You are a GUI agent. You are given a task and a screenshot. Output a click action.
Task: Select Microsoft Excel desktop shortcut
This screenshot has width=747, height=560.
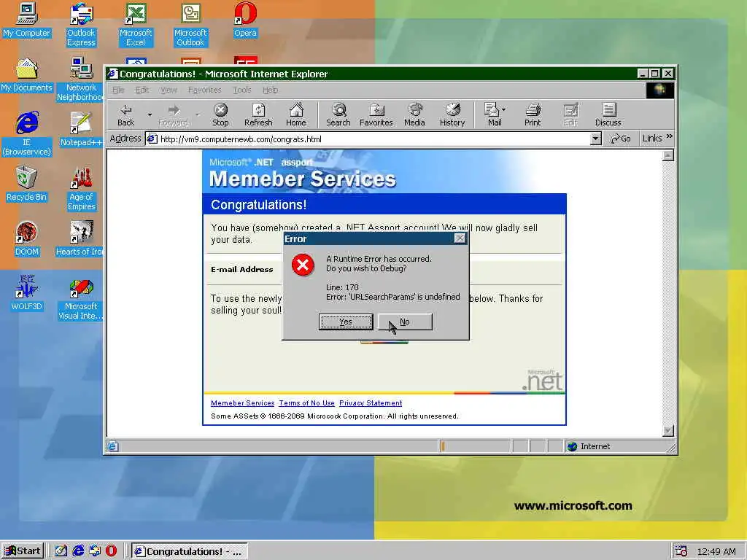(x=135, y=25)
